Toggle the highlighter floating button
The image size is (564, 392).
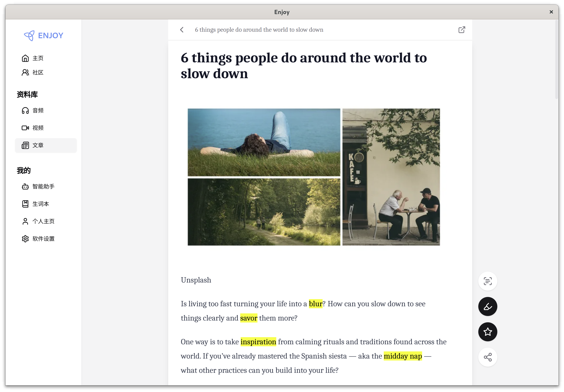click(487, 306)
